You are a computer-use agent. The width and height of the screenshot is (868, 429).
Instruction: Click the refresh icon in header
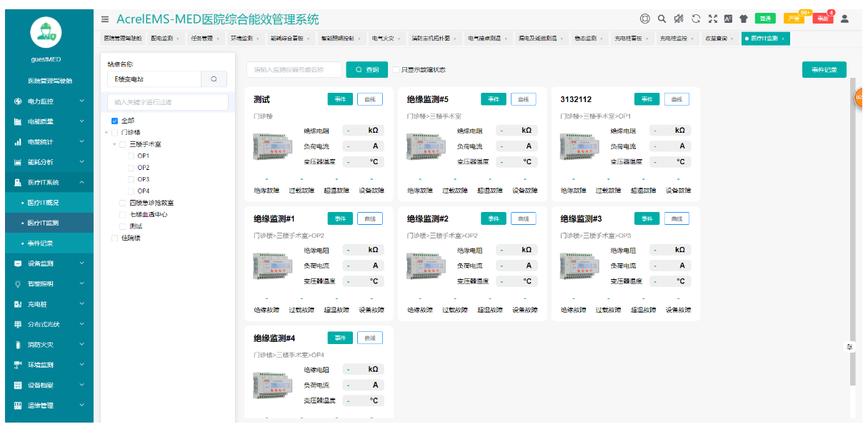click(x=695, y=19)
